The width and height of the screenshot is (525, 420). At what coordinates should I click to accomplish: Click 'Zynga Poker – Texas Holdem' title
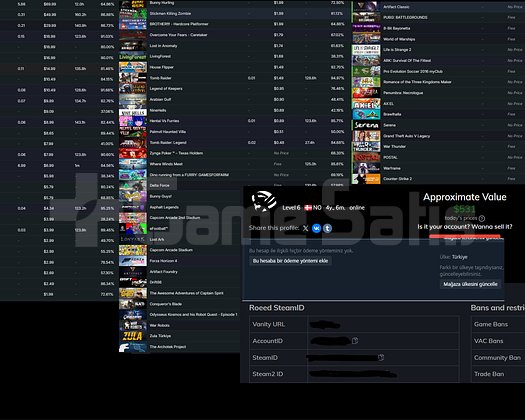coord(176,153)
